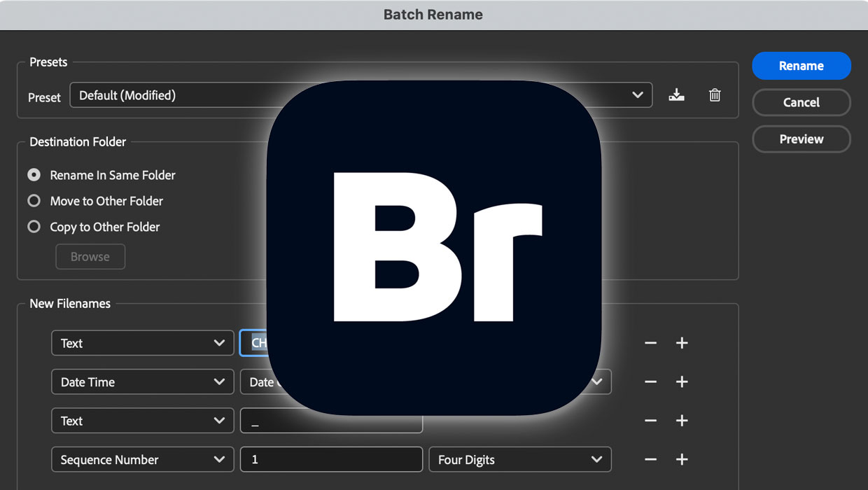Click the Destination Folder section label
This screenshot has width=868, height=490.
(78, 141)
